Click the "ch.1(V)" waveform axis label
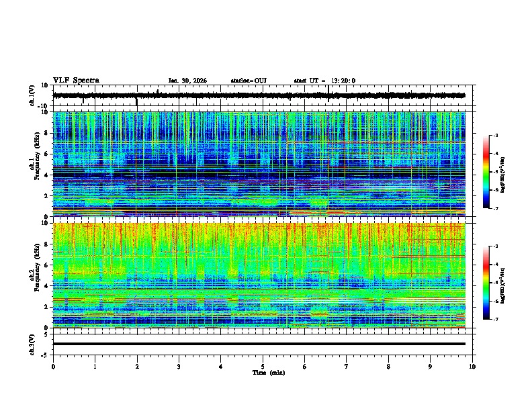The height and width of the screenshot is (411, 532). tap(32, 95)
